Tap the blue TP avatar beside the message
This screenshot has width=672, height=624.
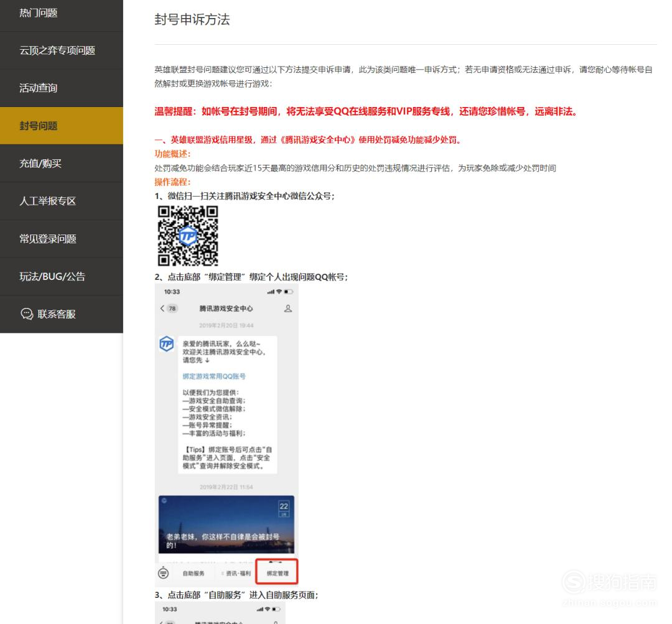pos(167,343)
